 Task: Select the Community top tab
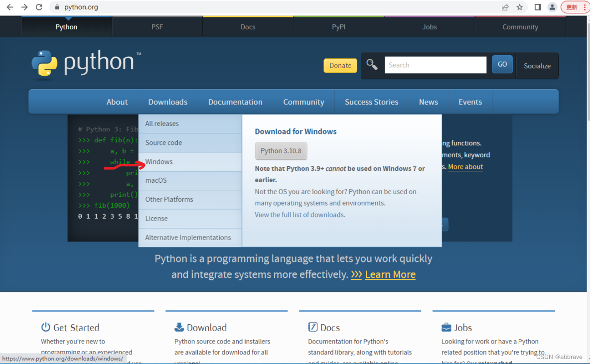coord(520,27)
